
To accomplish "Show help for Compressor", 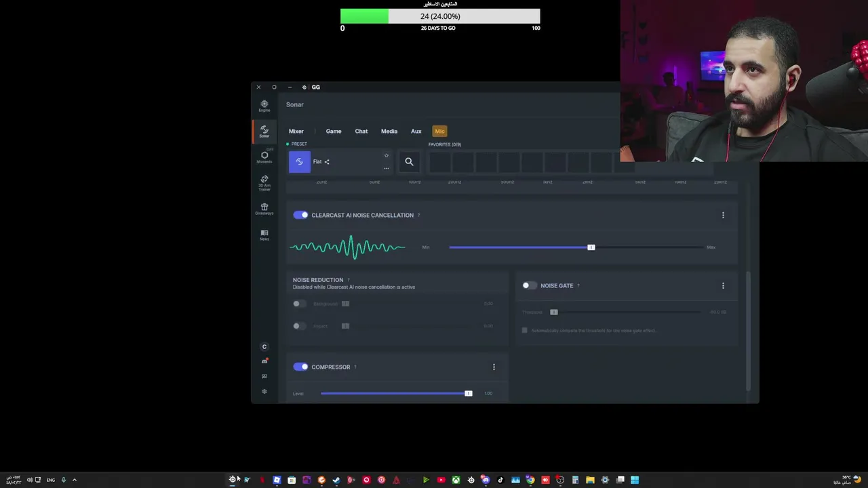I will click(355, 367).
